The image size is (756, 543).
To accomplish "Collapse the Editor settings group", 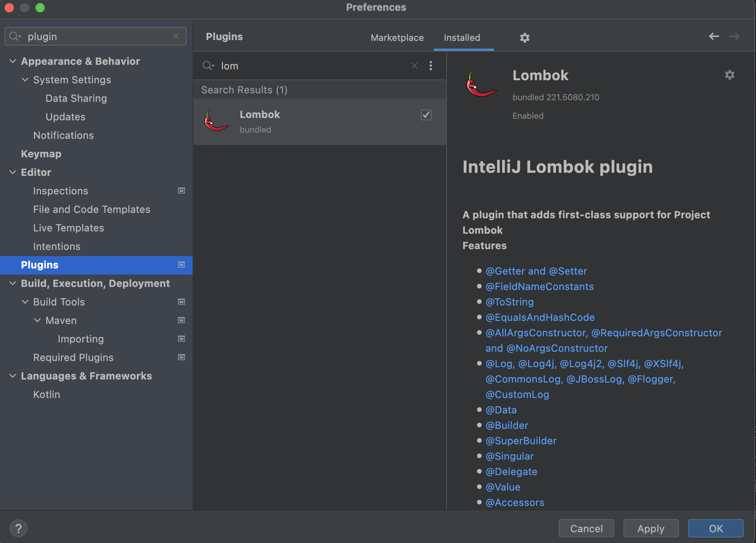I will pos(13,172).
